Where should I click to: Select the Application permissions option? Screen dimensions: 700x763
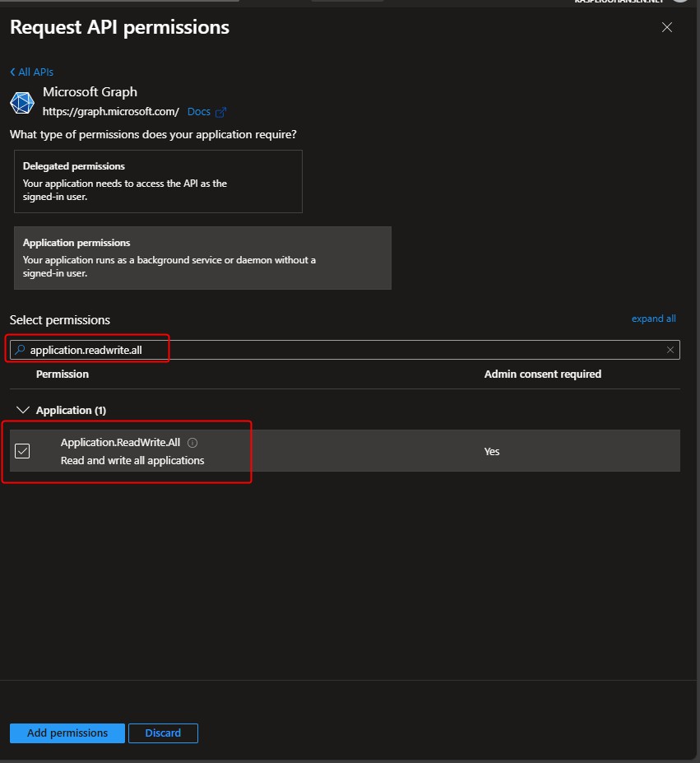click(202, 258)
